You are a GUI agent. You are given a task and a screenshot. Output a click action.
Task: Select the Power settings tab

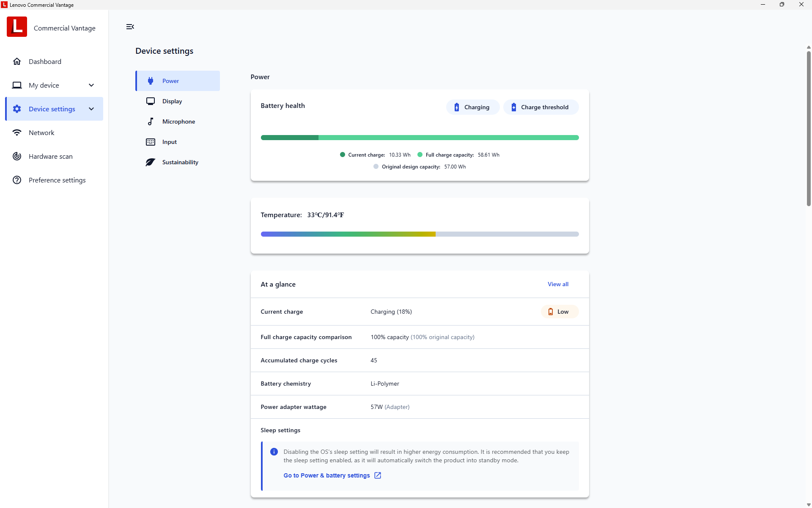pyautogui.click(x=178, y=81)
